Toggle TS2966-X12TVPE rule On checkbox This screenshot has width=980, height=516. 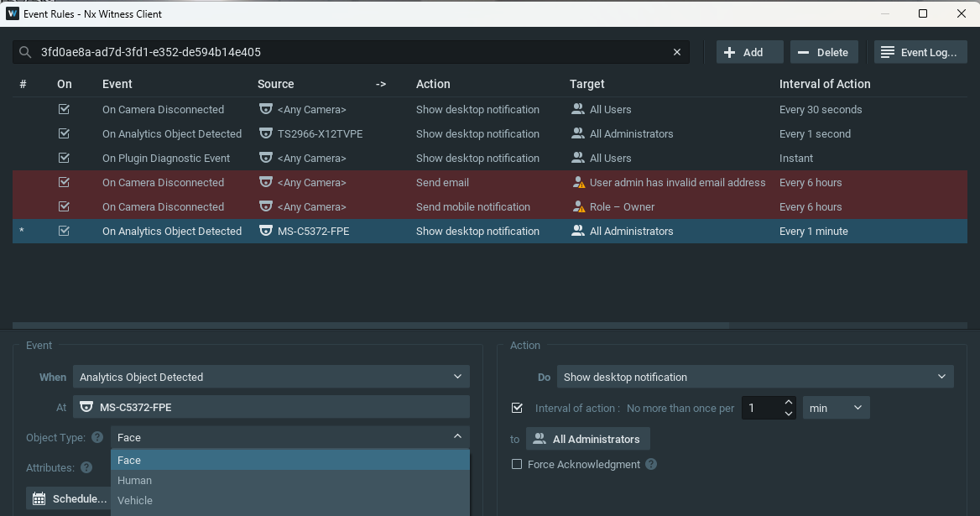pyautogui.click(x=64, y=133)
